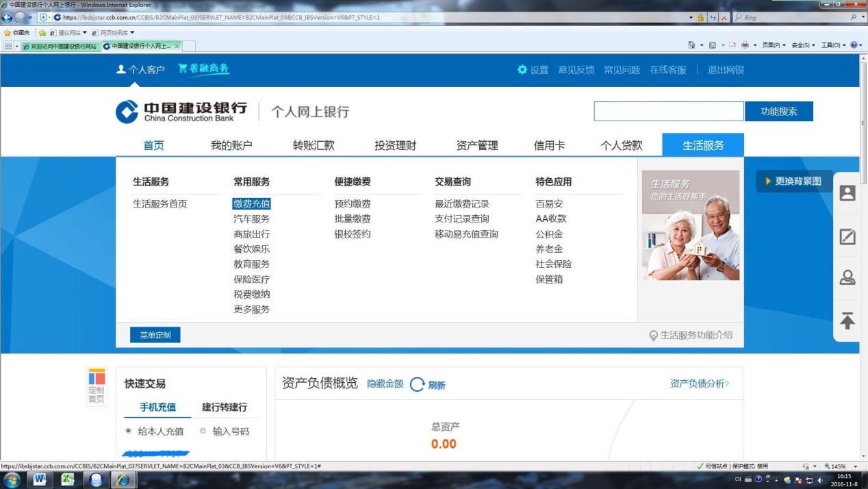868x489 pixels.
Task: Open the 银校签约 link
Action: pyautogui.click(x=353, y=234)
